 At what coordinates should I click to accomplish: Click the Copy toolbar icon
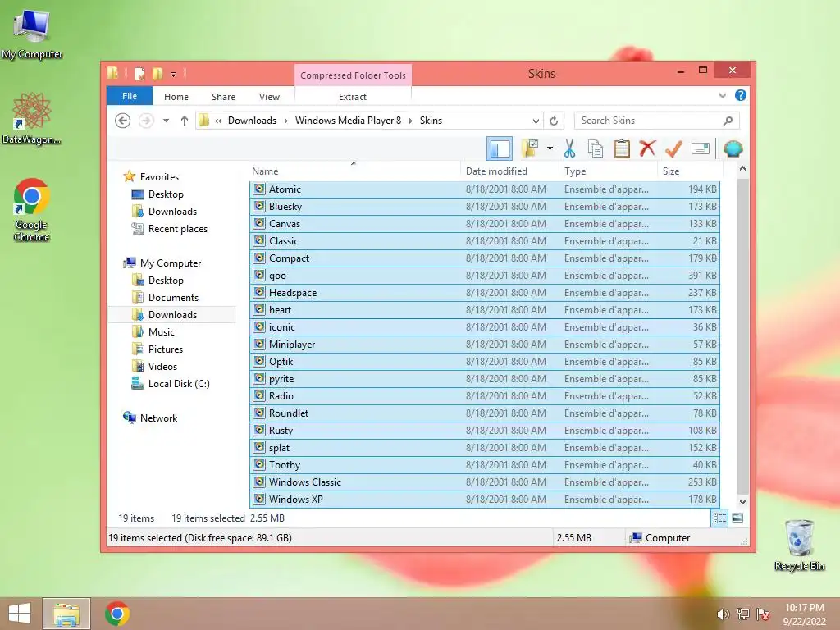point(596,148)
